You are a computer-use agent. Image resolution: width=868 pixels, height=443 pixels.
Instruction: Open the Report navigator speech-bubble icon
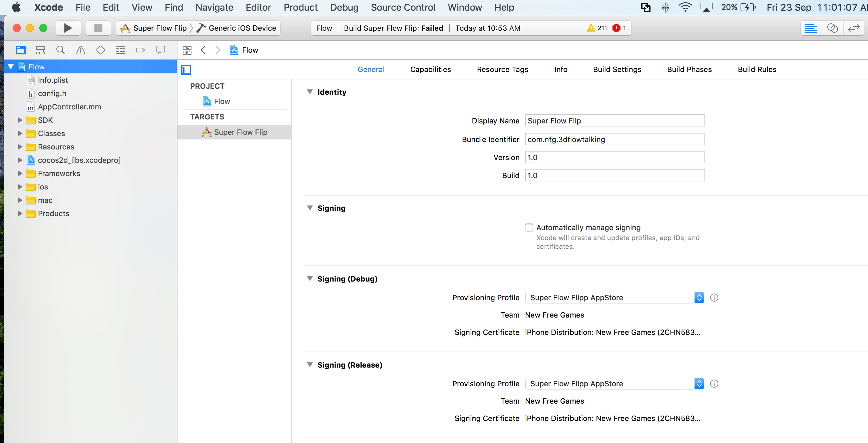161,50
